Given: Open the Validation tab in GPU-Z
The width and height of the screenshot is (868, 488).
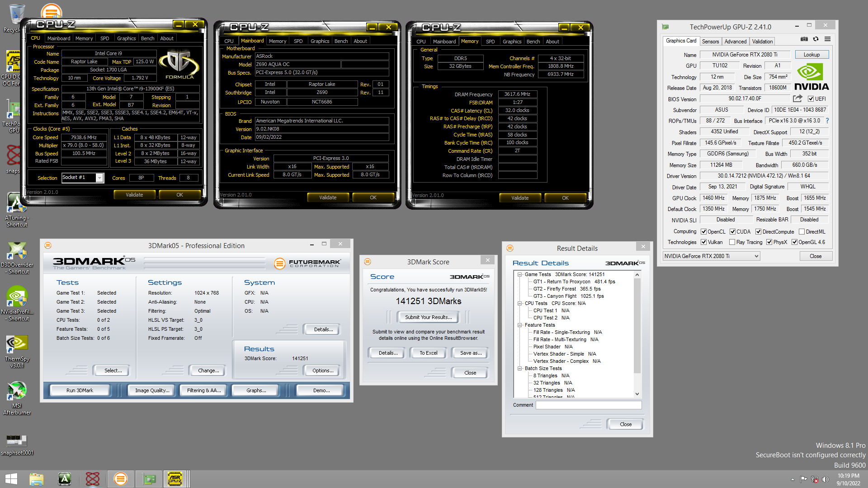Looking at the screenshot, I should click(762, 41).
